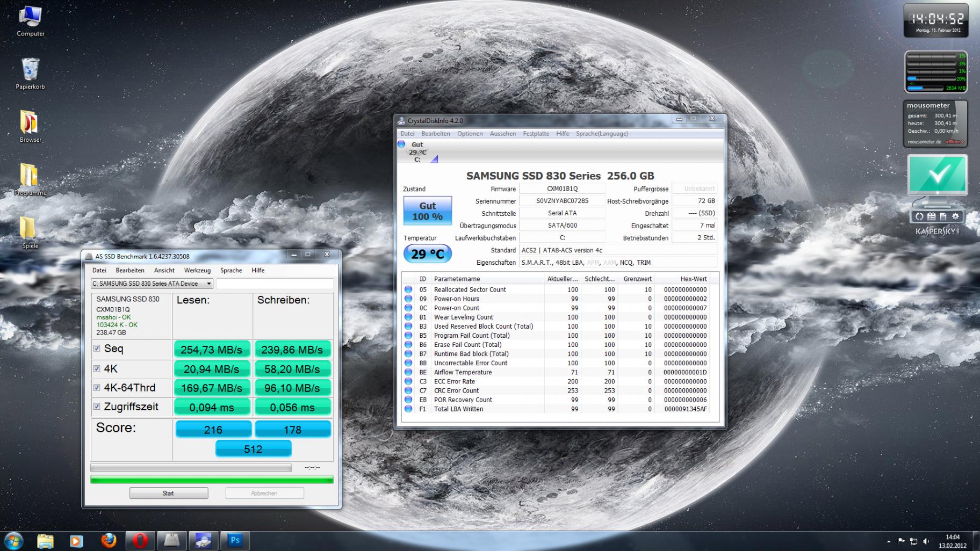The width and height of the screenshot is (980, 551).
Task: Click status circle of CRC Error Count row
Action: click(408, 391)
